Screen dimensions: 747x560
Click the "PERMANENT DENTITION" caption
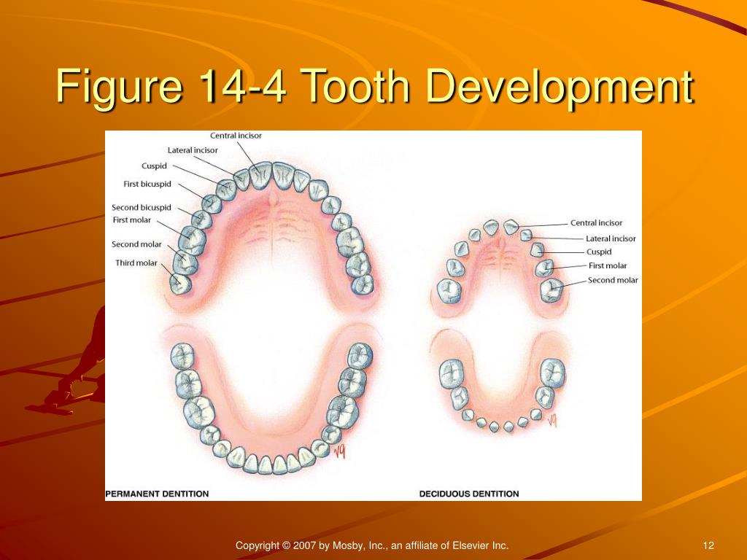coord(157,494)
